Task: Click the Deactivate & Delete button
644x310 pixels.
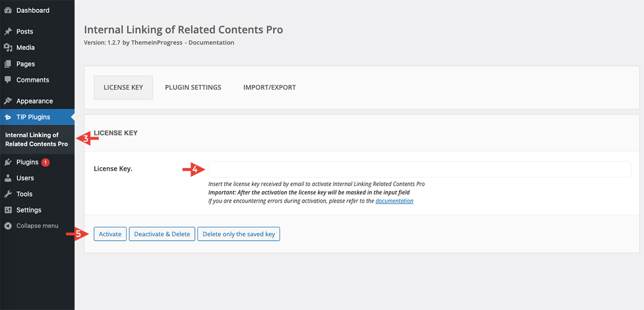Action: pos(162,234)
